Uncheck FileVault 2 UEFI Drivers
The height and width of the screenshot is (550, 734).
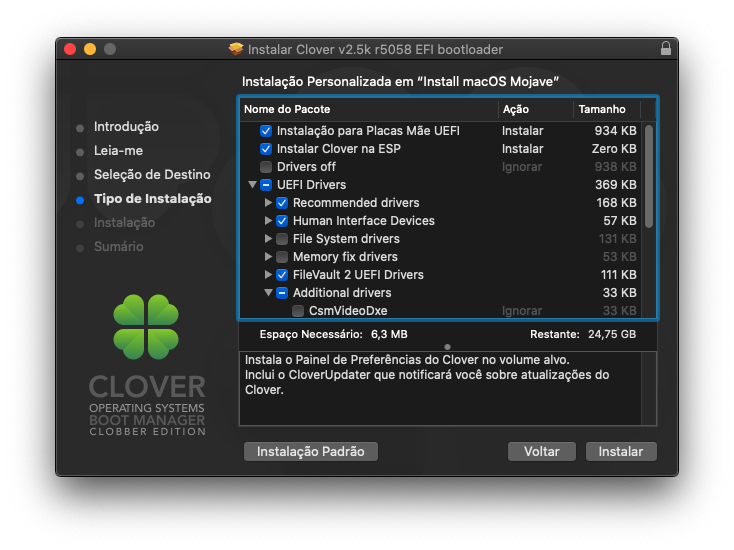282,275
